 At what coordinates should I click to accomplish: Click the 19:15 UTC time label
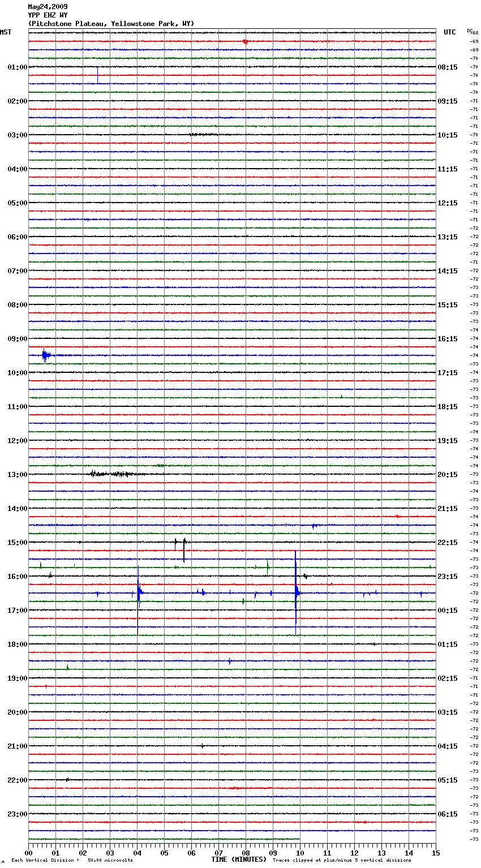(x=448, y=441)
